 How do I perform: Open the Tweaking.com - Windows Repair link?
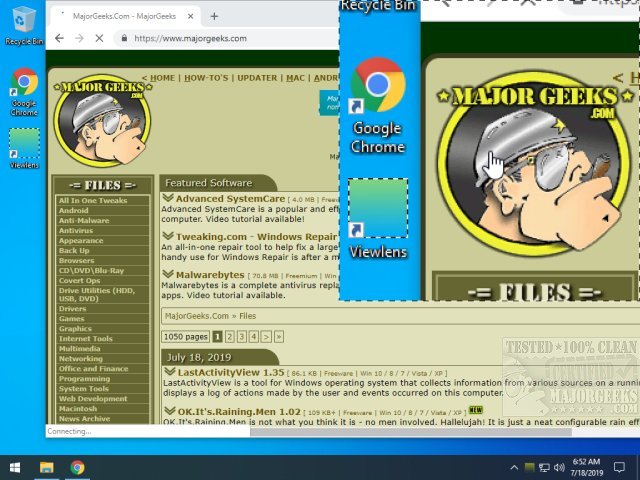click(257, 237)
